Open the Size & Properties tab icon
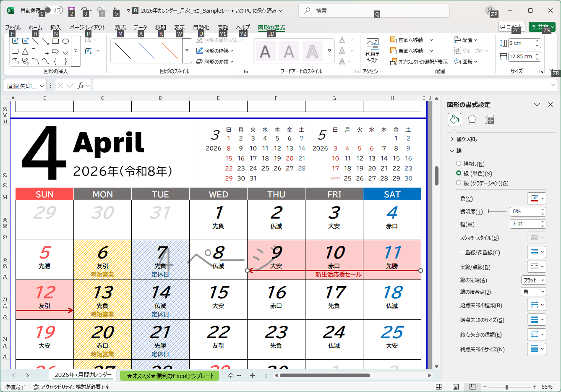Image resolution: width=561 pixels, height=392 pixels. click(x=489, y=120)
